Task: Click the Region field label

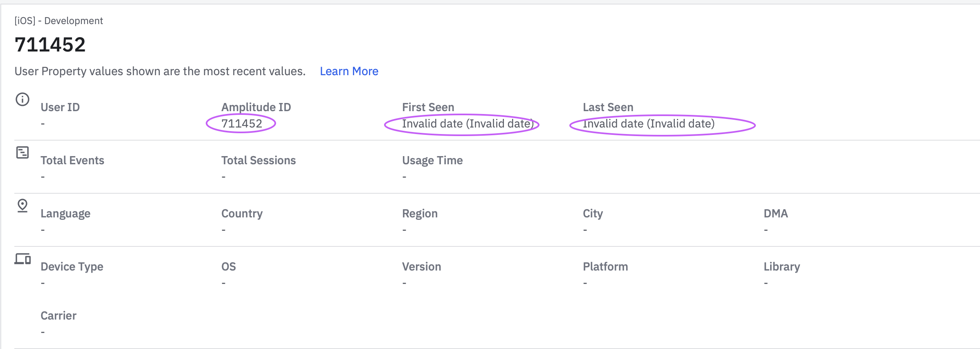Action: (420, 213)
